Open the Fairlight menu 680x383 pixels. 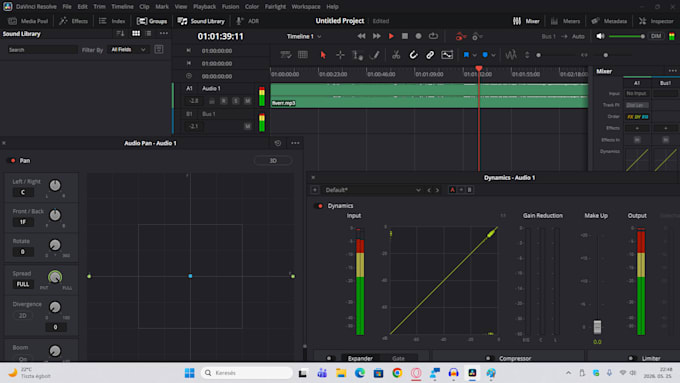[275, 7]
